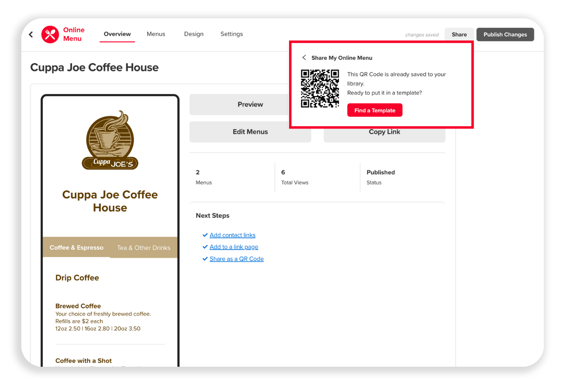This screenshot has width=566, height=392.
Task: Open the Design tab
Action: 194,34
